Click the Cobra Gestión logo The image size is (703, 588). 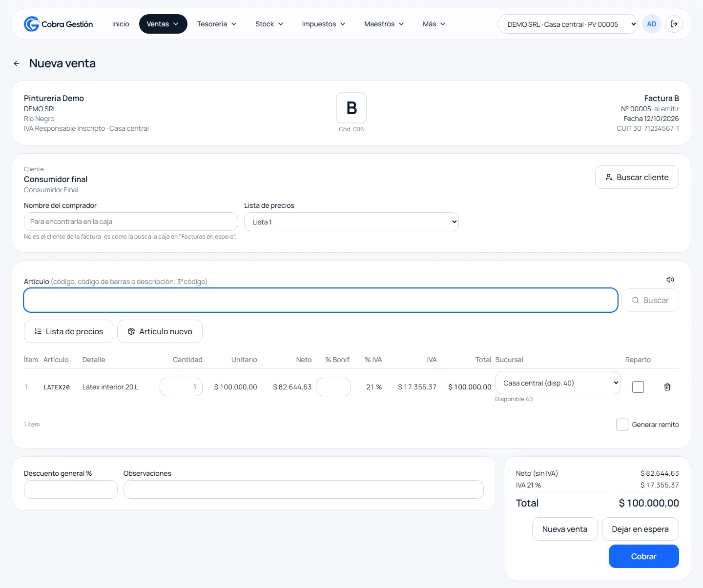coord(58,24)
